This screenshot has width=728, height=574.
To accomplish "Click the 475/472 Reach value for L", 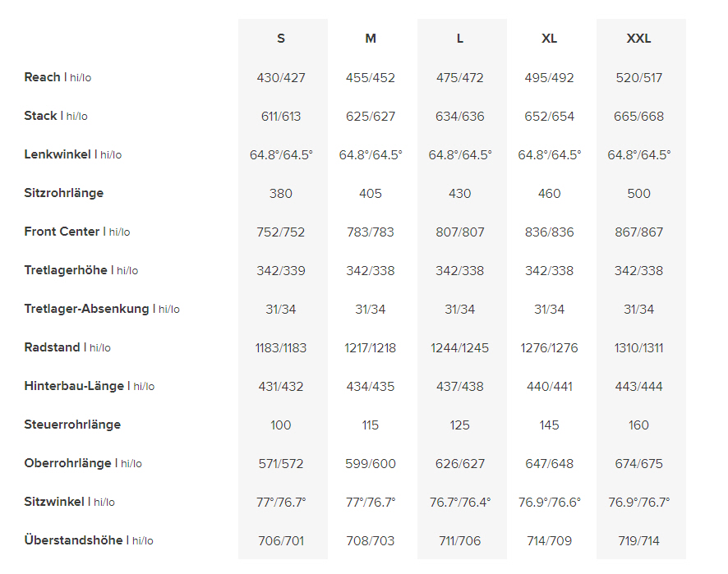I will click(x=460, y=78).
